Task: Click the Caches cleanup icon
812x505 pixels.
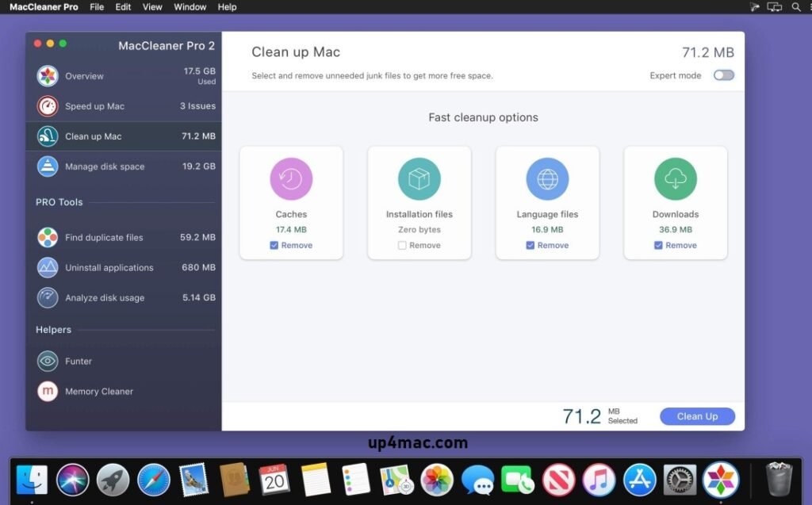Action: coord(291,178)
